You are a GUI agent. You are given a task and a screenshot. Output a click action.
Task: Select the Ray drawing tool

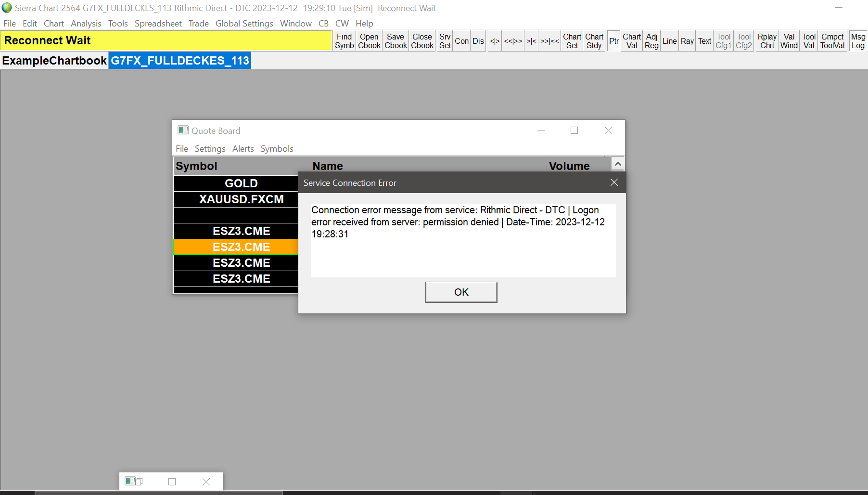pyautogui.click(x=688, y=41)
